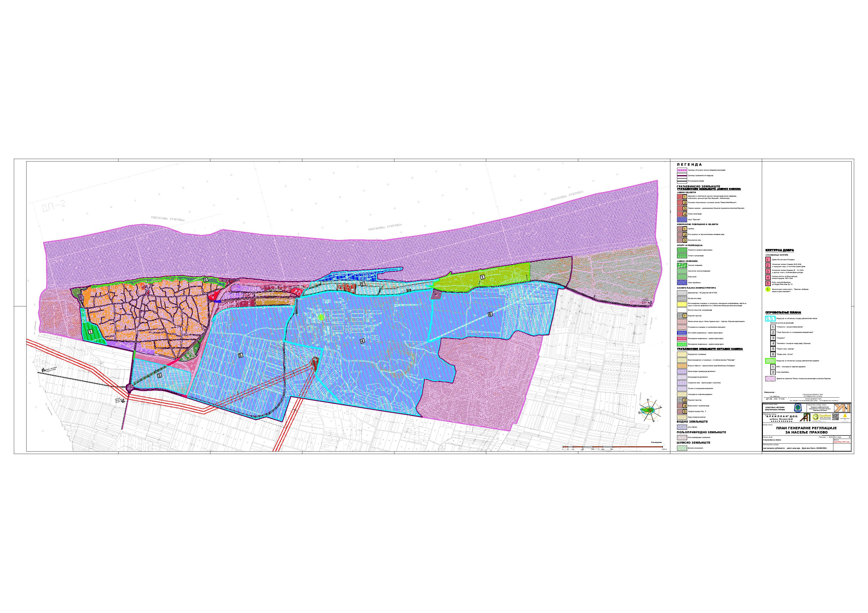Click the cyan urban plan area swatch

point(771,319)
